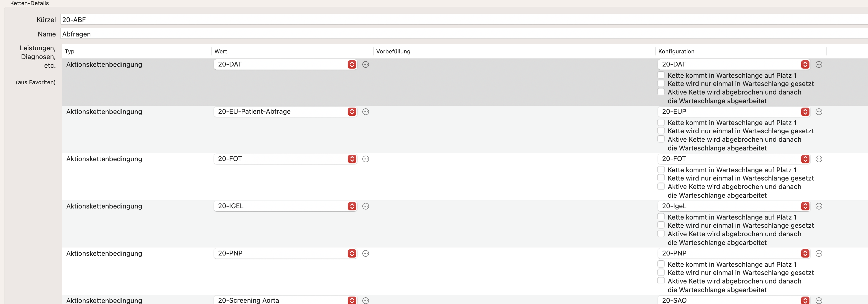Image resolution: width=868 pixels, height=304 pixels.
Task: Open ellipsis options next to Wert 20-DAT
Action: pyautogui.click(x=366, y=64)
